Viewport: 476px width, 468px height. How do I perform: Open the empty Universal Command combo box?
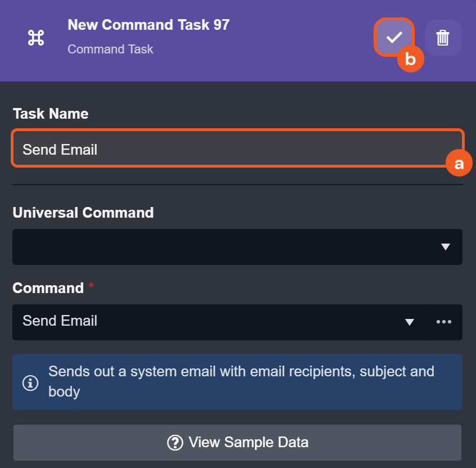(225, 247)
